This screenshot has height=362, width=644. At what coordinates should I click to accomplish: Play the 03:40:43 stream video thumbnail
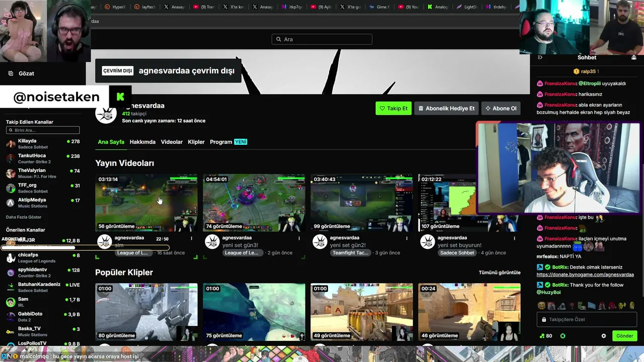(x=362, y=203)
